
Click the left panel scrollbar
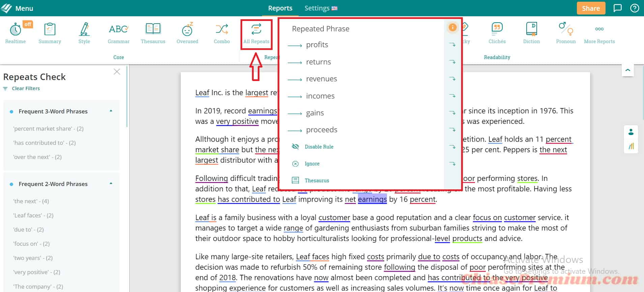127,97
